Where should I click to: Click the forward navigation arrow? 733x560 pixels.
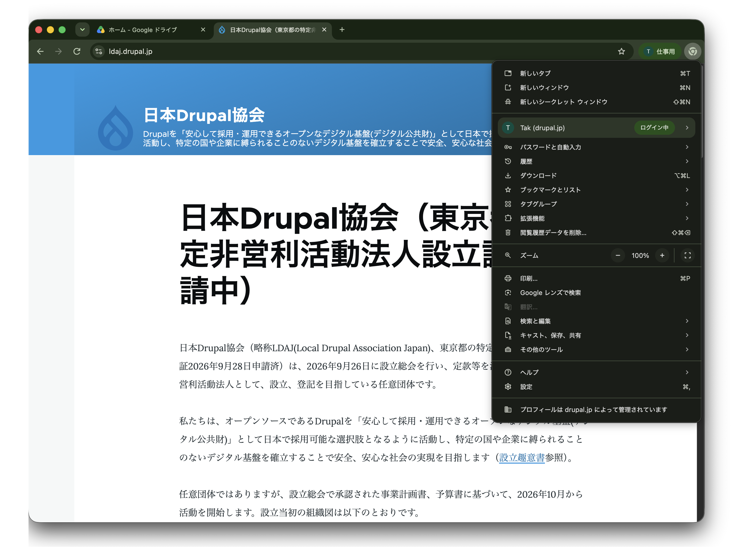pyautogui.click(x=58, y=51)
